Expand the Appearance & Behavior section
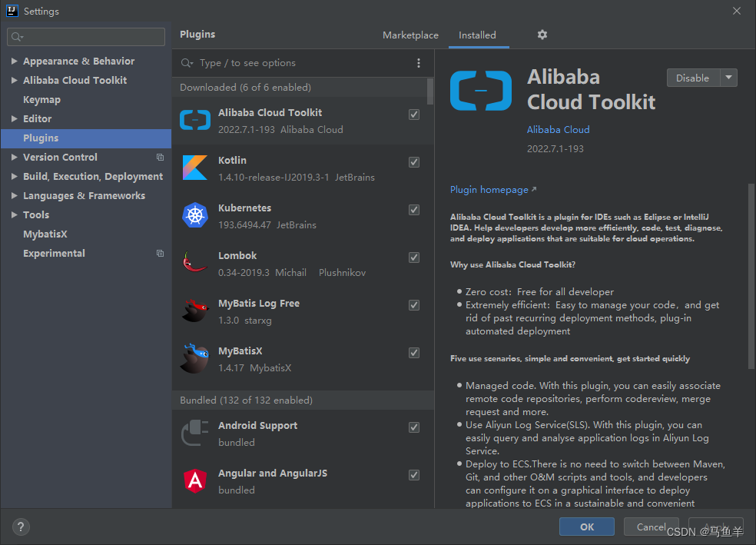This screenshot has height=545, width=756. coord(15,61)
